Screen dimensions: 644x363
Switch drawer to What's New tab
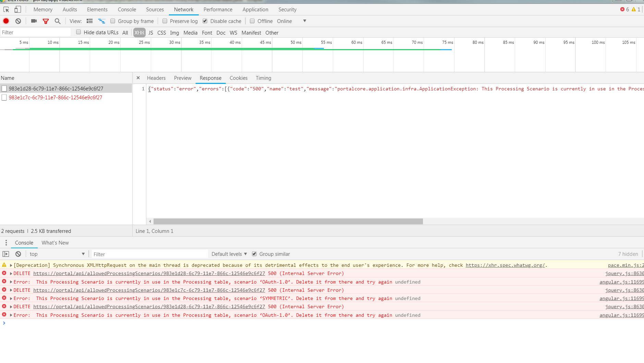(55, 243)
